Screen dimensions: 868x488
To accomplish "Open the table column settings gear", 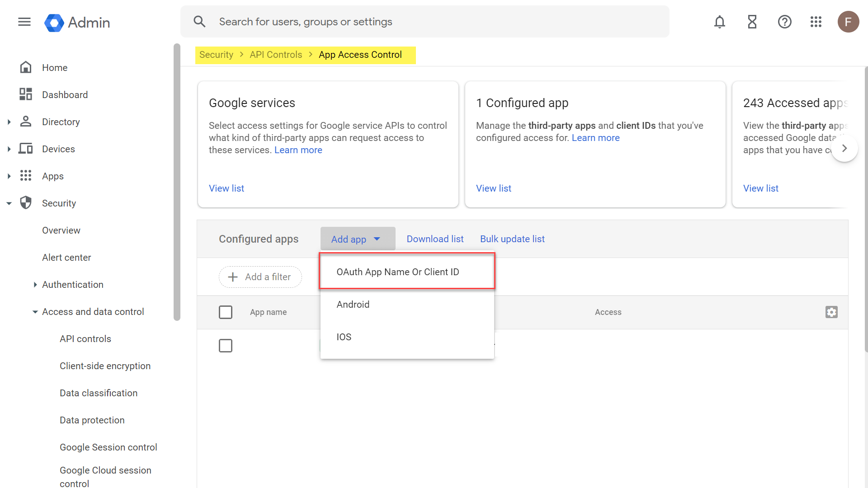I will [831, 312].
